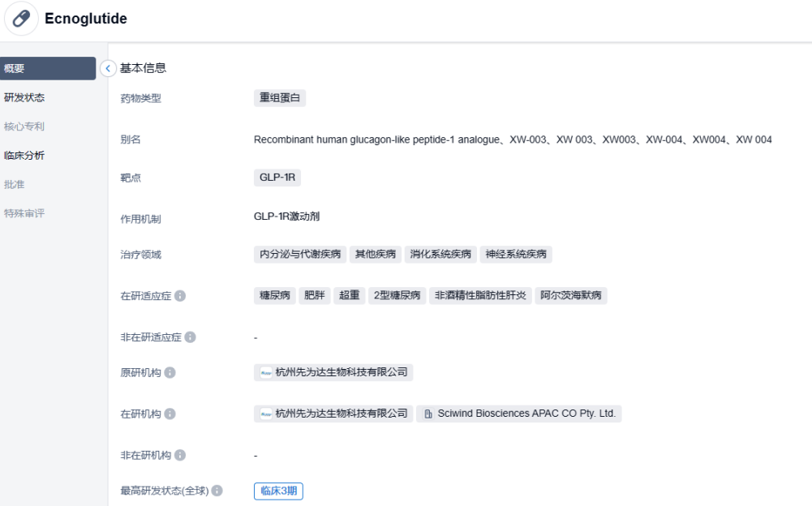Click the Sciwind Biosciences building icon
Viewport: 812px width, 506px height.
click(x=428, y=414)
